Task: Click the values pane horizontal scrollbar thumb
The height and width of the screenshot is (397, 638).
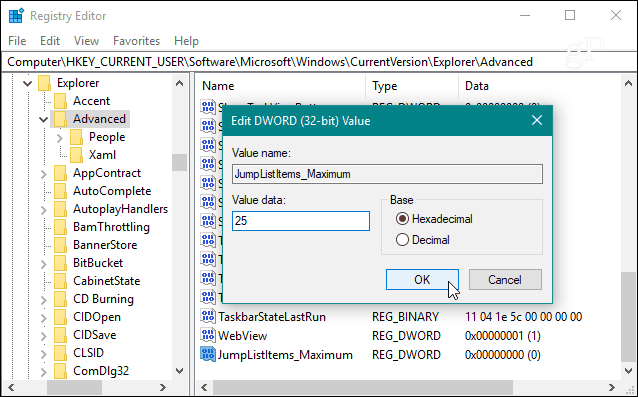Action: pos(363,387)
